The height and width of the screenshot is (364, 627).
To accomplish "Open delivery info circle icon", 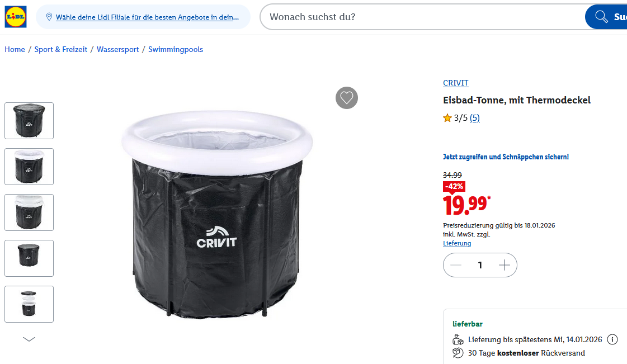I will point(612,339).
